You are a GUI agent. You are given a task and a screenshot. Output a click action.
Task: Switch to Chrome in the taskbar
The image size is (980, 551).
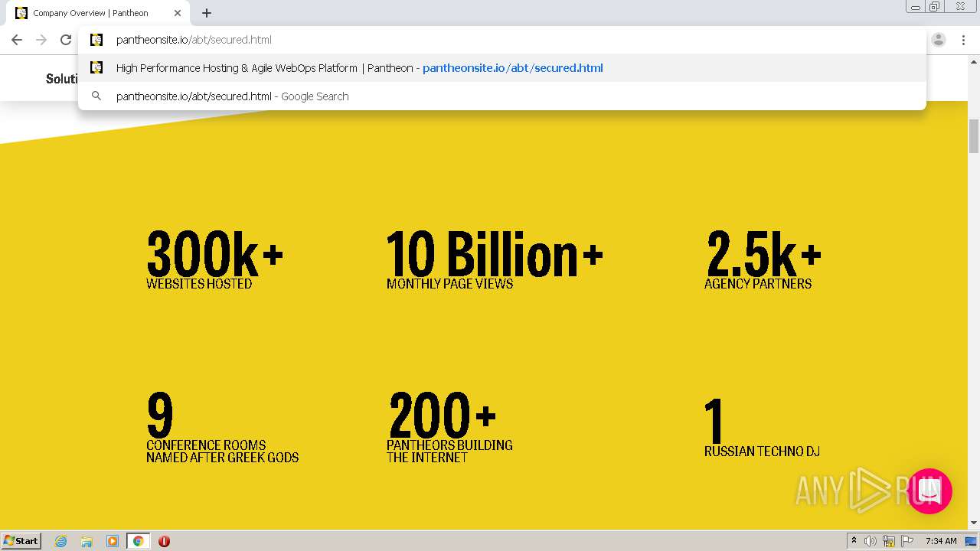[138, 541]
